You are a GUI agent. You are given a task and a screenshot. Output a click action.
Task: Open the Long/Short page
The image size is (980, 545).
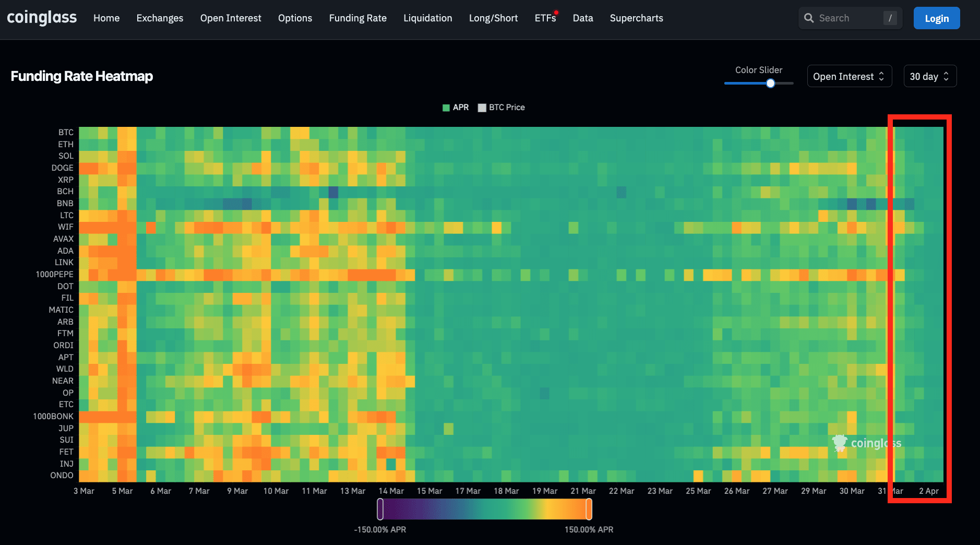point(493,18)
